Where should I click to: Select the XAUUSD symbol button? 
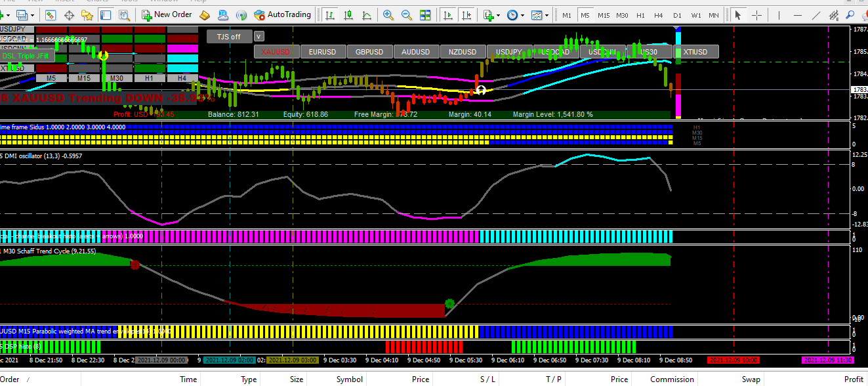[276, 52]
